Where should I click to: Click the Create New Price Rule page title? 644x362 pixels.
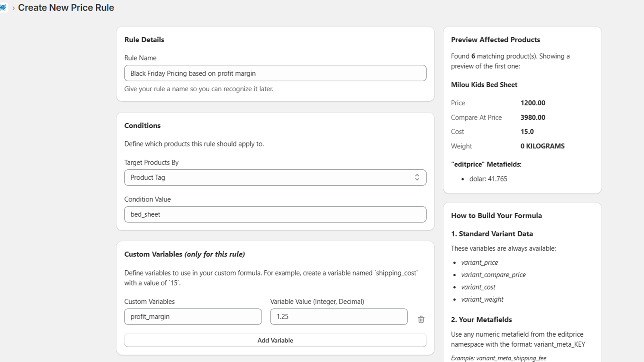click(66, 7)
